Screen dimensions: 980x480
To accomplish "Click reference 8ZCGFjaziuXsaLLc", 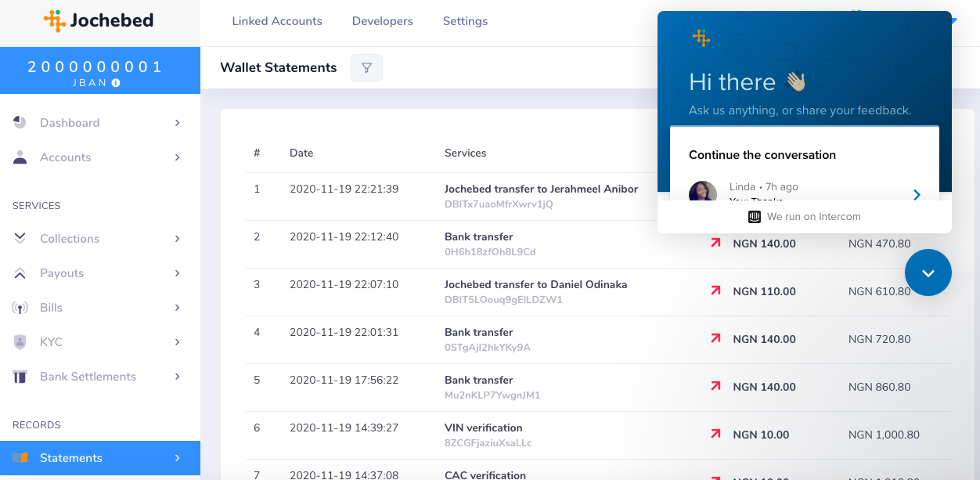I will [488, 443].
